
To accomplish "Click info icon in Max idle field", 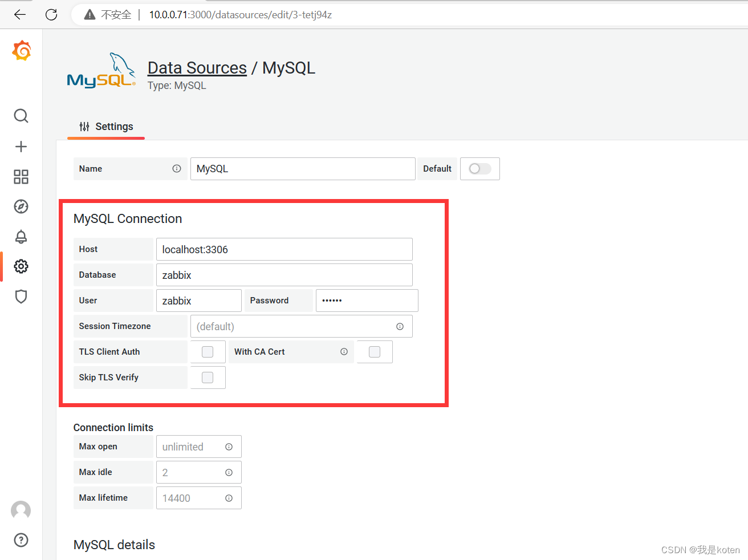I will click(229, 473).
